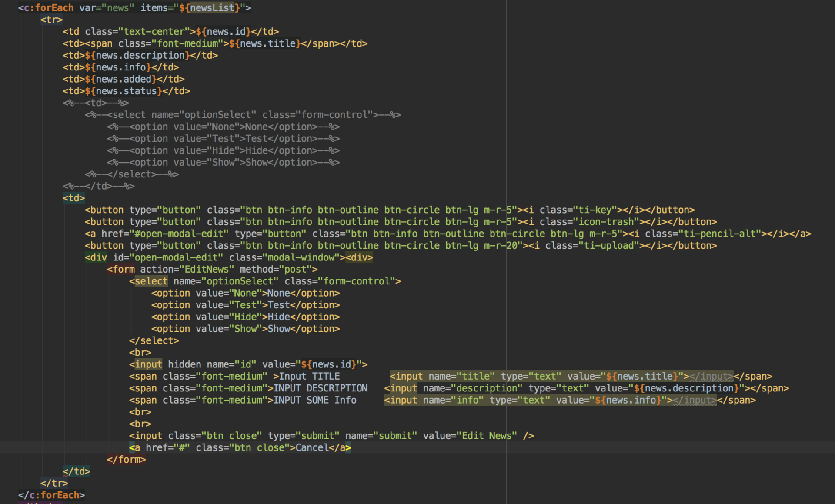The height and width of the screenshot is (504, 835).
Task: Click the opening c:forEach tag
Action: point(134,8)
